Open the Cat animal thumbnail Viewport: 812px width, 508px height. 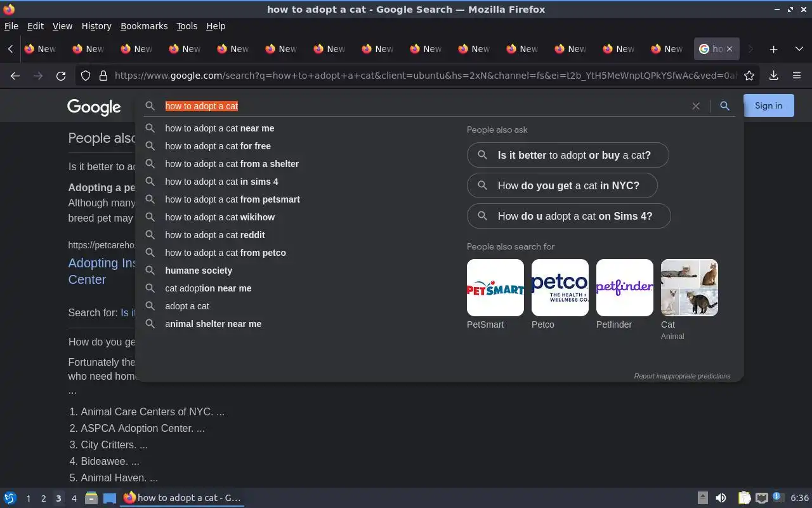[690, 288]
